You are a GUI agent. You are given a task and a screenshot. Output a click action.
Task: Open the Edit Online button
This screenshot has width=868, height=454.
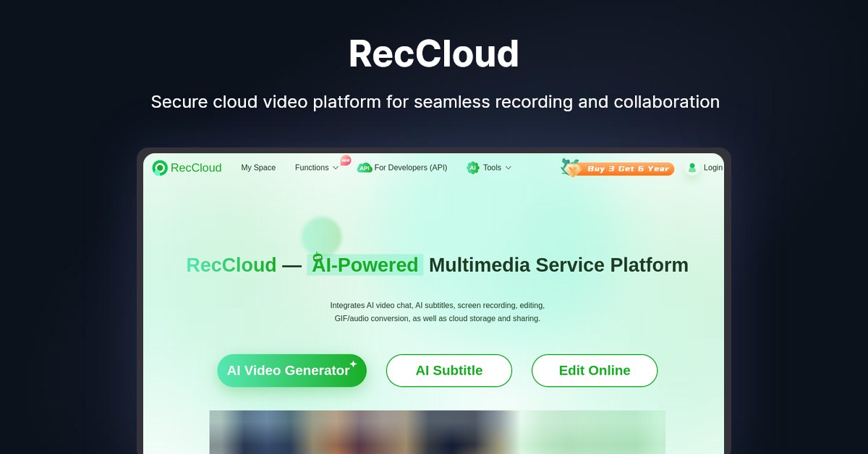595,371
